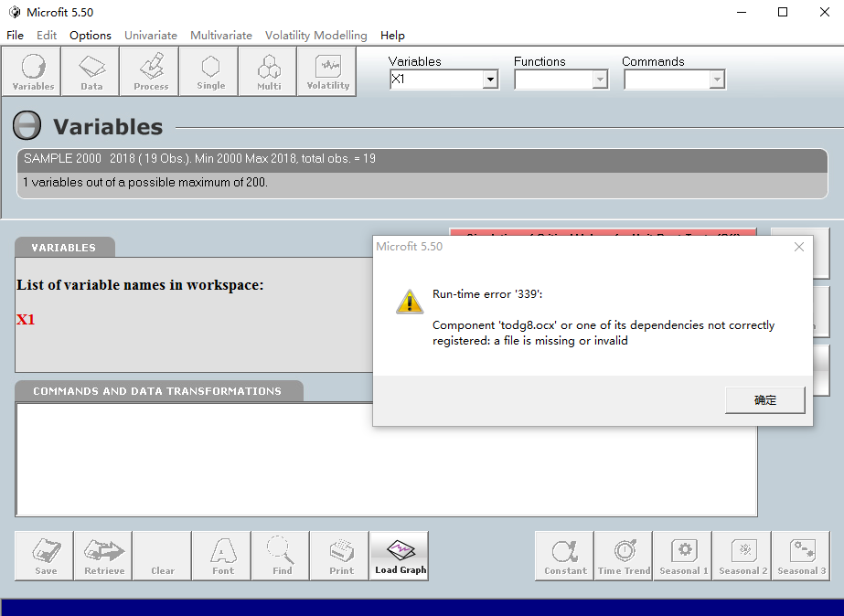Click inside the commands text box
The width and height of the screenshot is (844, 616).
[x=387, y=459]
